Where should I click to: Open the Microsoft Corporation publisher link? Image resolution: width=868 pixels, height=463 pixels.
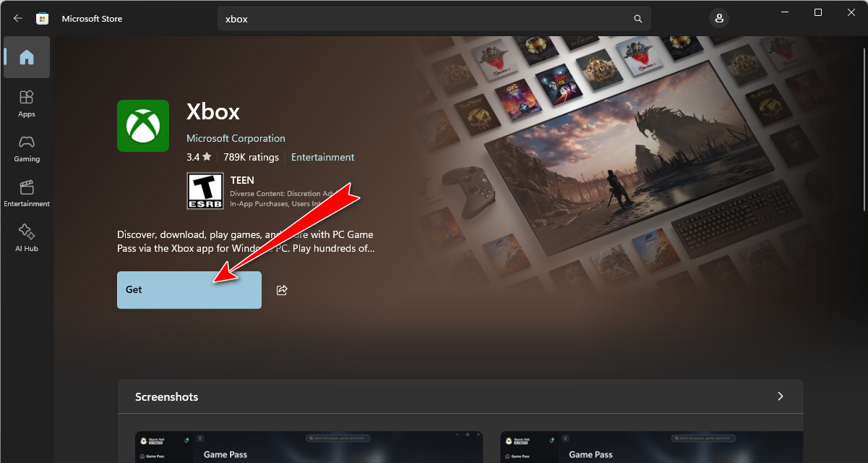(x=236, y=138)
